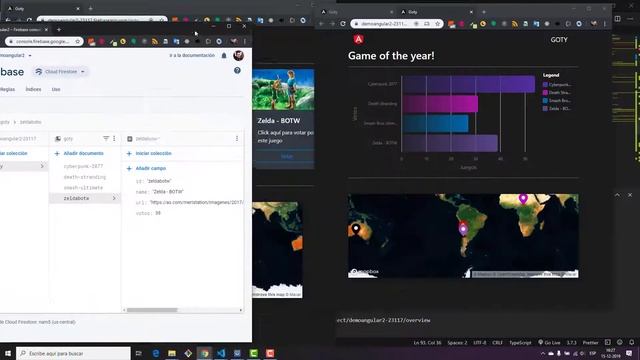This screenshot has width=640, height=360.
Task: Open a new tab in Firebase browser window
Action: [59, 29]
